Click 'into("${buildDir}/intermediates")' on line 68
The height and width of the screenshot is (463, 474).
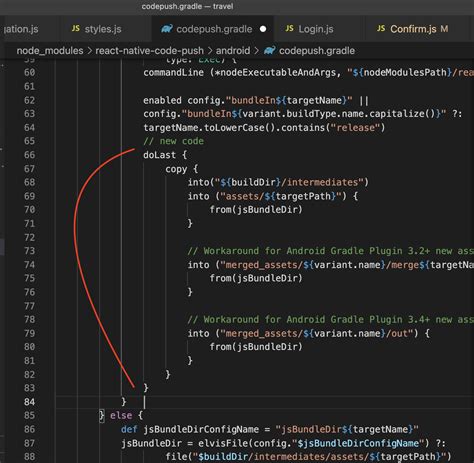[x=278, y=183]
